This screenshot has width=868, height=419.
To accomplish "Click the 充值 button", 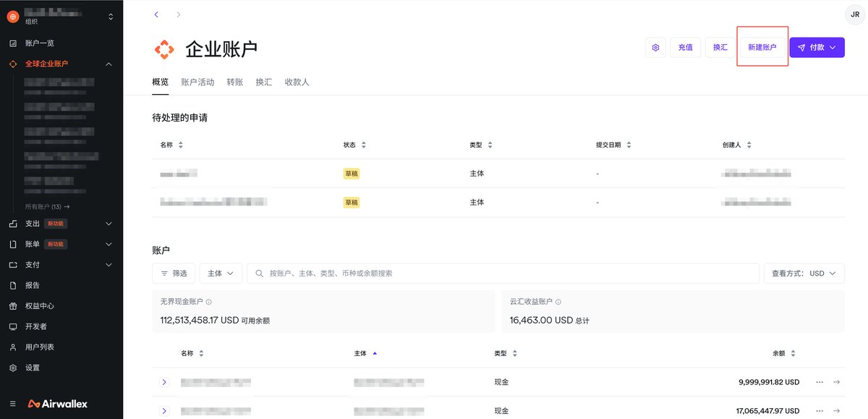I will [686, 48].
